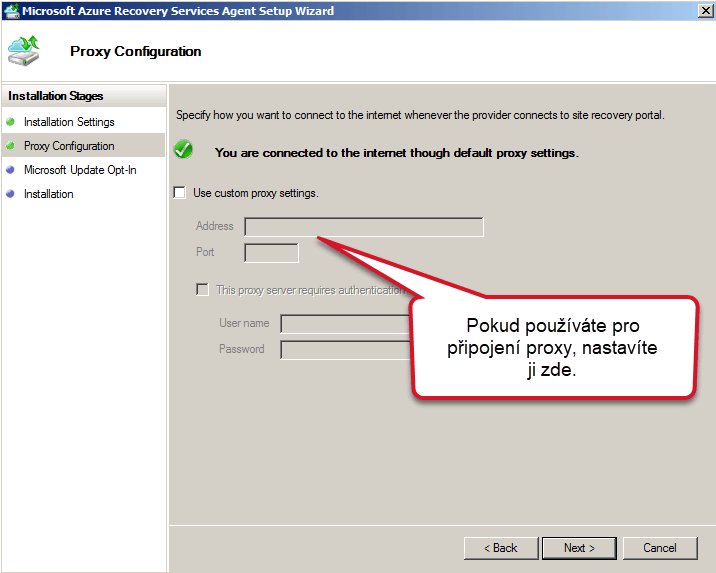The width and height of the screenshot is (716, 573).
Task: Click the Address field label
Action: (215, 226)
